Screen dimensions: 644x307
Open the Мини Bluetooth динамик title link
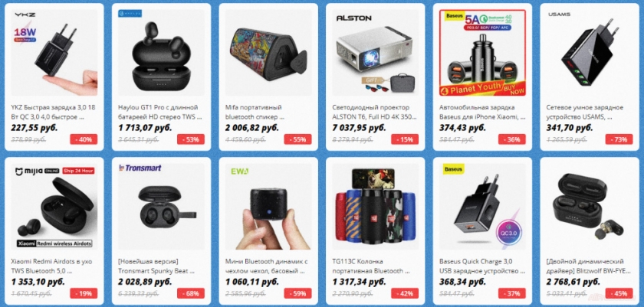click(x=267, y=266)
